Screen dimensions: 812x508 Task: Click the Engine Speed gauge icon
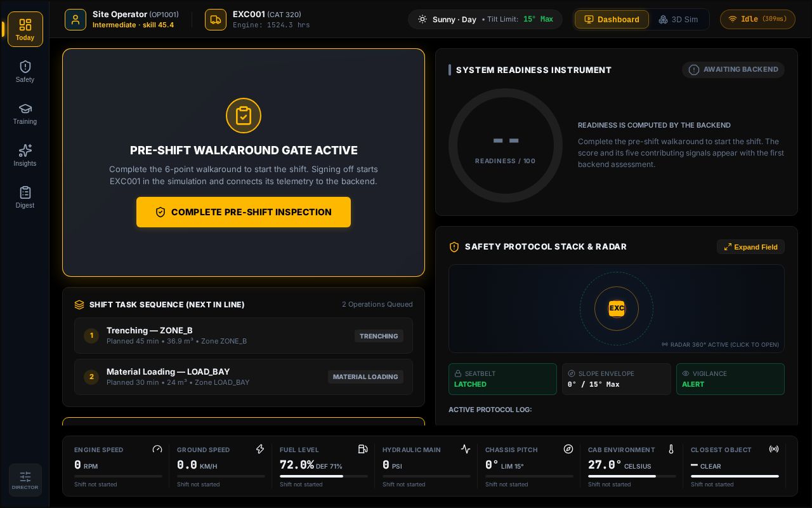[x=157, y=449]
